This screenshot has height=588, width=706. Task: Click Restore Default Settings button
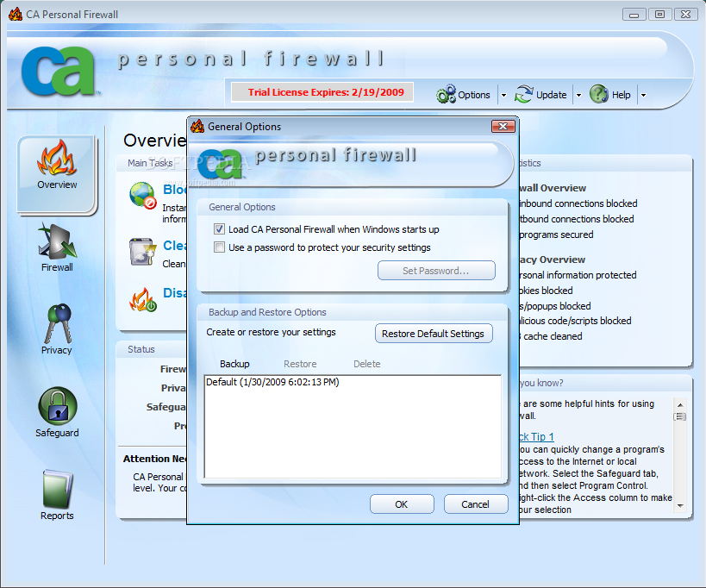(434, 334)
